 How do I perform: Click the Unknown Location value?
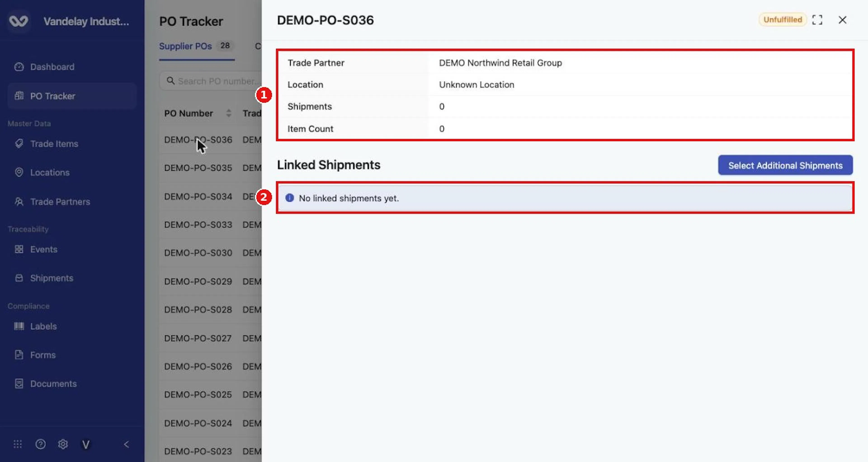click(x=476, y=85)
